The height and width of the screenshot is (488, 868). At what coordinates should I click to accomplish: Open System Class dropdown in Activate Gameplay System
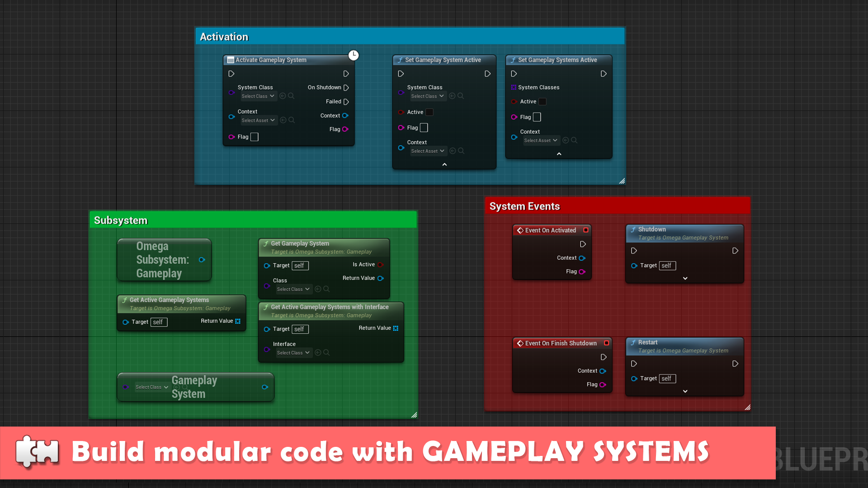tap(258, 96)
